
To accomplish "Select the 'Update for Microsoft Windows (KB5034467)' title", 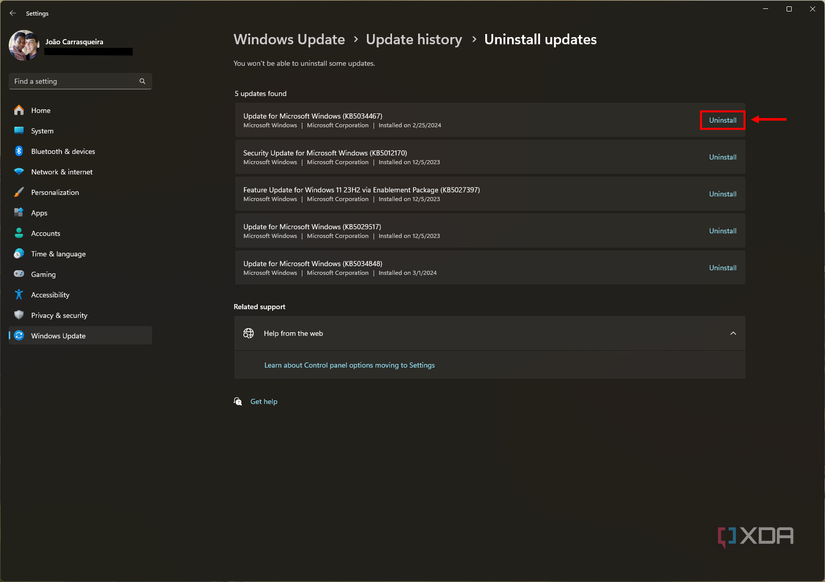I will coord(313,116).
